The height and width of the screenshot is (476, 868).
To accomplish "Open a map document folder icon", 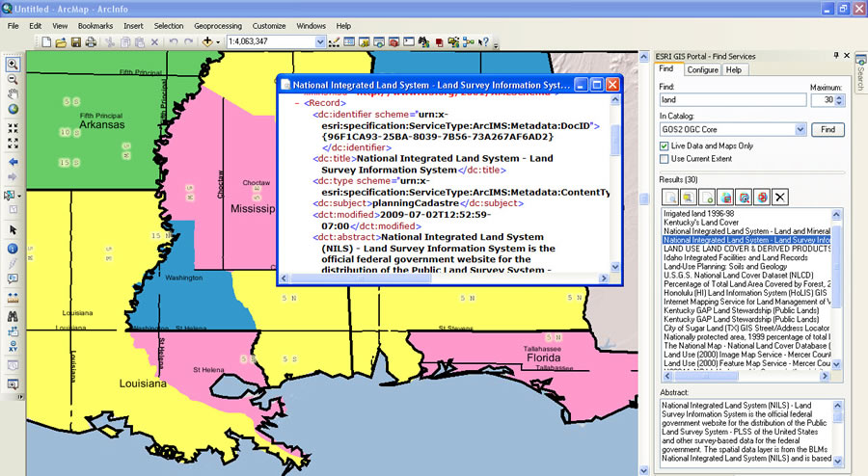I will click(x=61, y=42).
